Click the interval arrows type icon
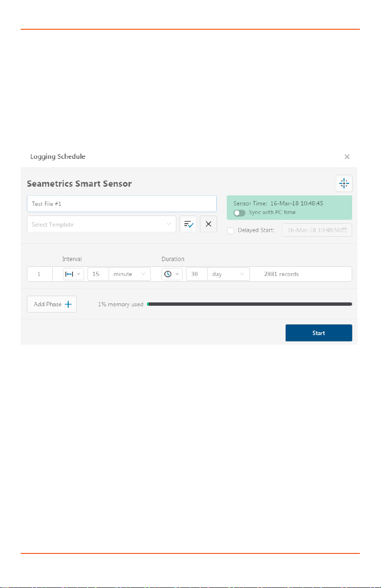 [x=68, y=274]
